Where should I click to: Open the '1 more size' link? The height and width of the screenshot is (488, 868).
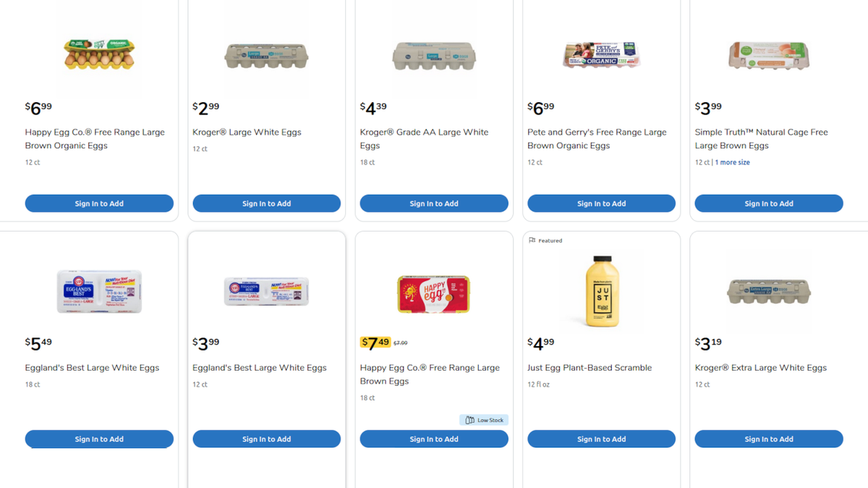(733, 163)
